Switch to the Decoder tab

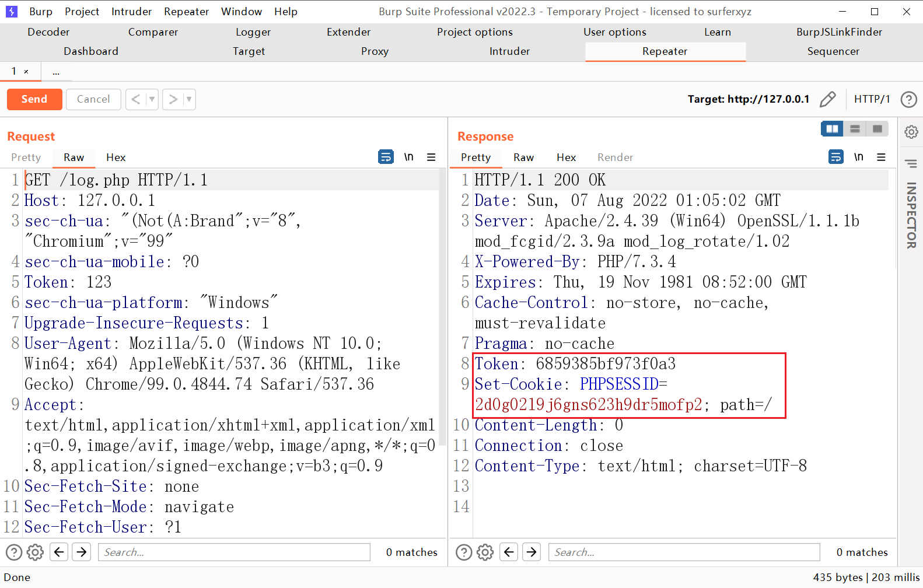click(48, 32)
